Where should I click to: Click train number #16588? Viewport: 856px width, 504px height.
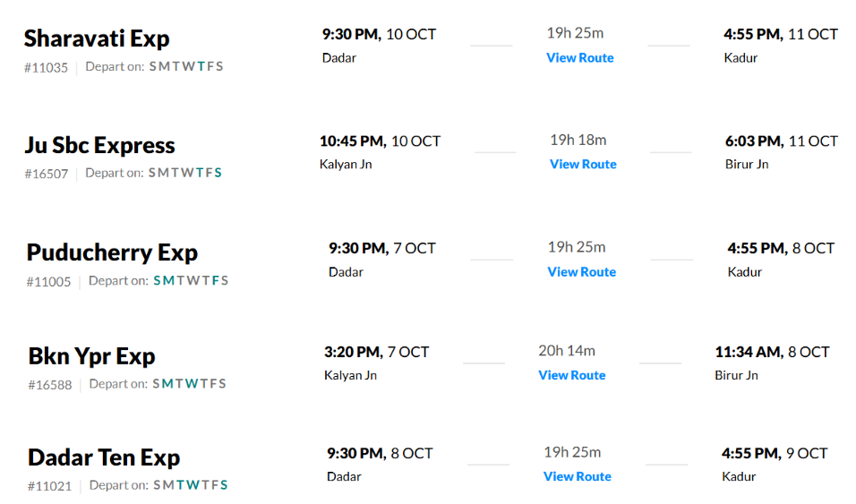pos(49,385)
